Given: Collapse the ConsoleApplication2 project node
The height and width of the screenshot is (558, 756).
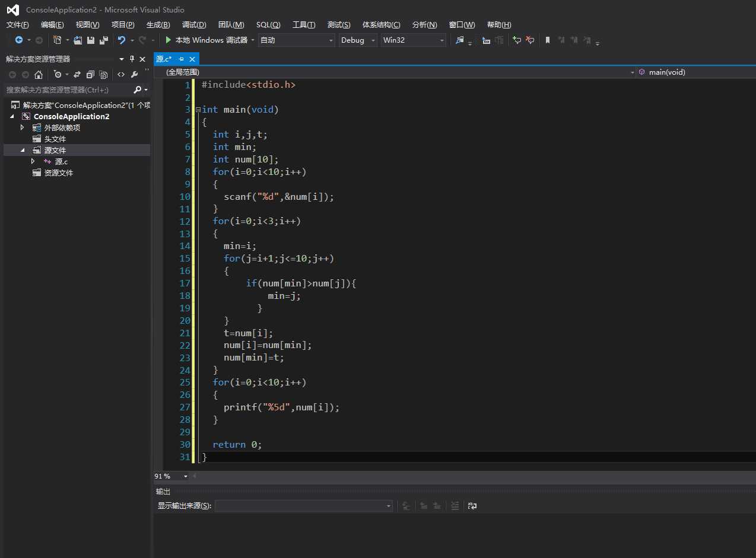Looking at the screenshot, I should click(12, 116).
